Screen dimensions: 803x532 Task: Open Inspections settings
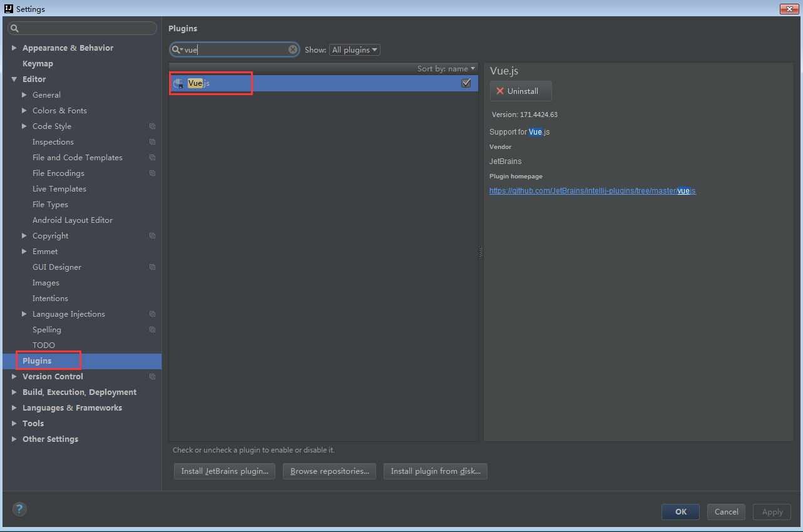(x=53, y=142)
